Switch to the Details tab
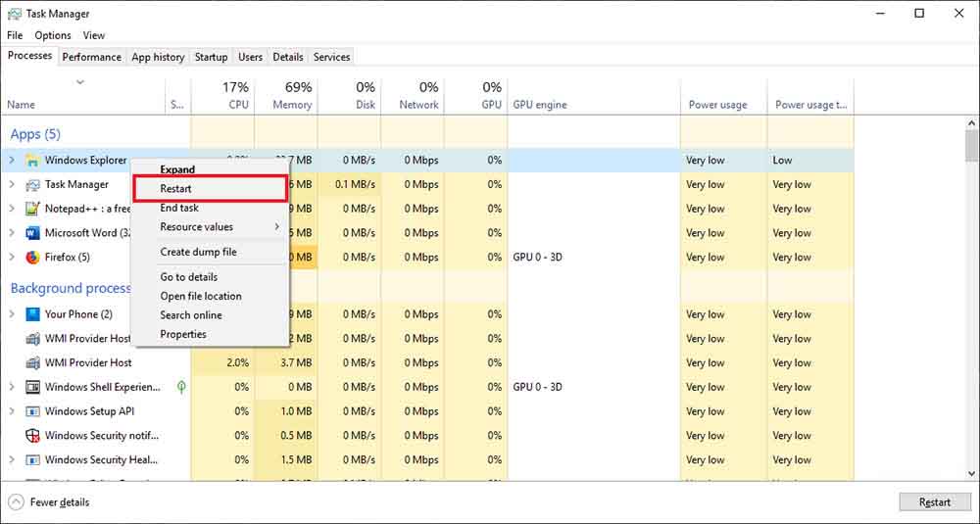Screen dimensions: 980x524 [x=288, y=57]
